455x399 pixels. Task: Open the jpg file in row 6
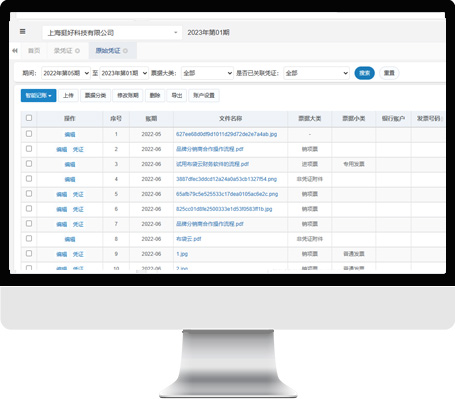tap(224, 209)
